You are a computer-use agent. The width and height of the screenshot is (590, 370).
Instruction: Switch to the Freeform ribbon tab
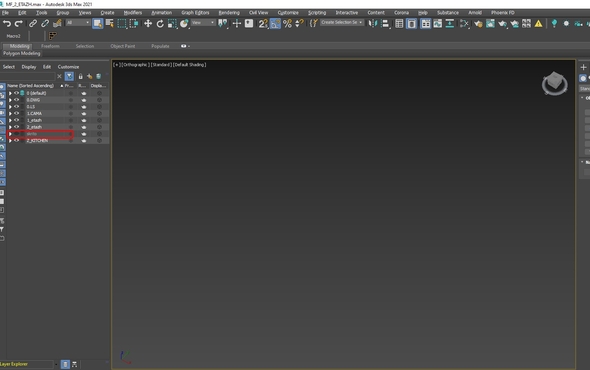(x=50, y=46)
